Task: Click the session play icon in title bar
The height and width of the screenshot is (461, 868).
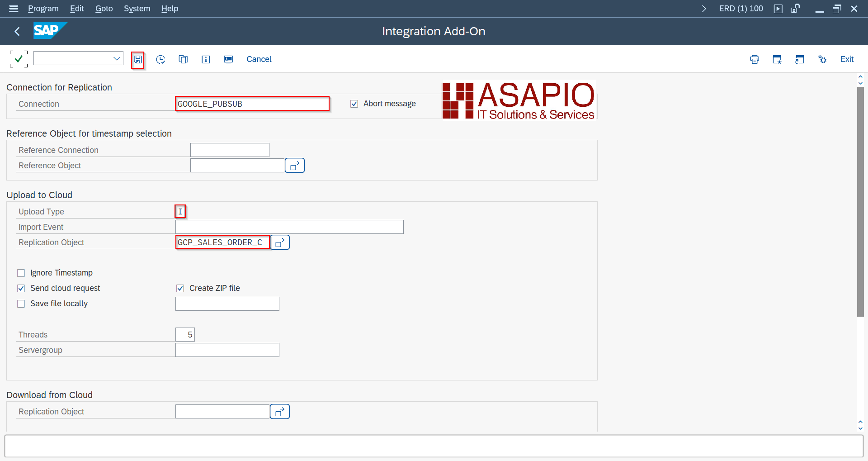Action: 778,9
